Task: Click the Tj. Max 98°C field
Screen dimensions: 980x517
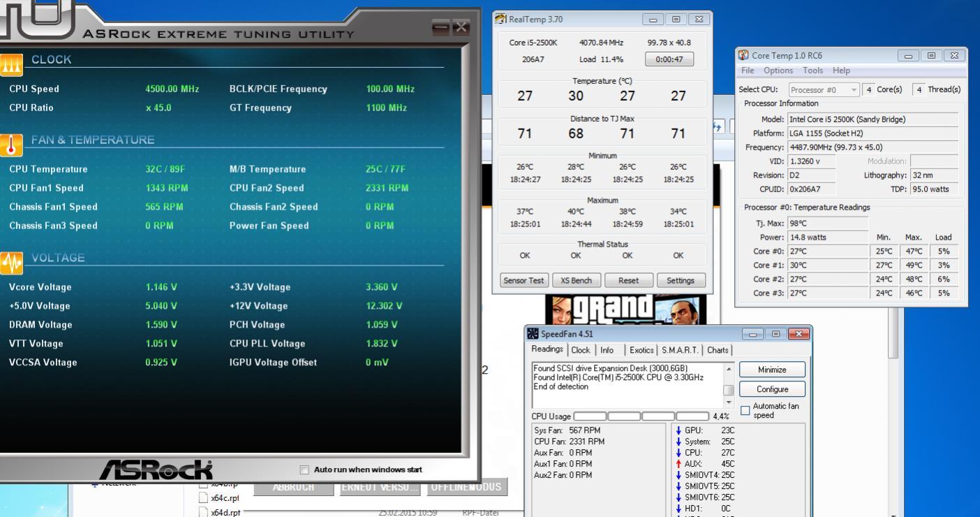Action: pos(827,223)
